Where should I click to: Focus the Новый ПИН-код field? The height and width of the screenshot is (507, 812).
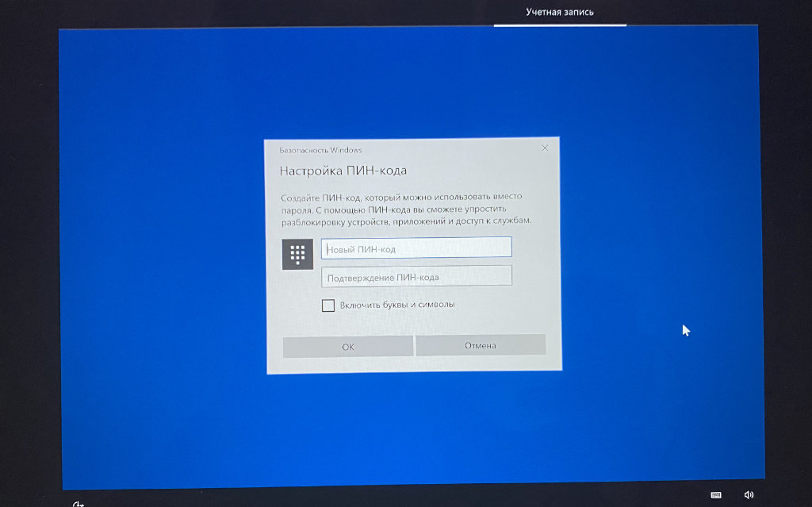click(416, 248)
